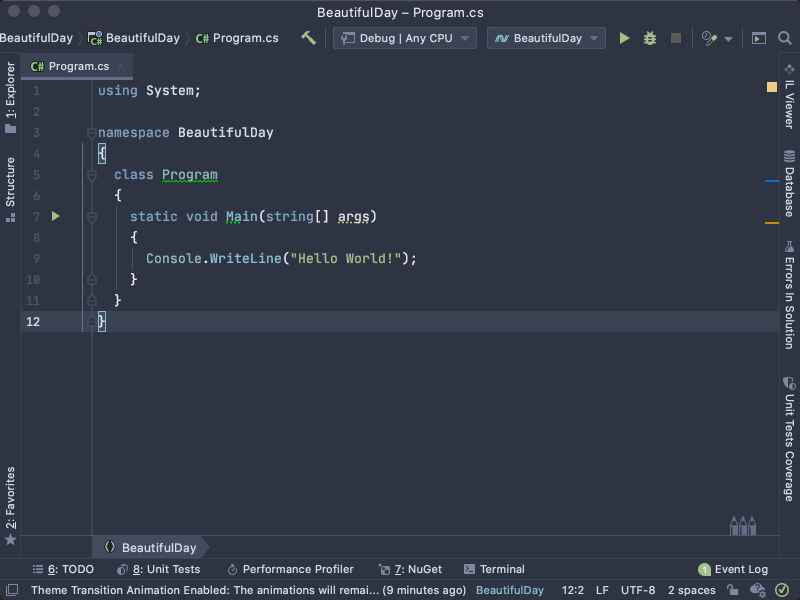
Task: Click the BeautifulDay status bar context
Action: [x=510, y=590]
